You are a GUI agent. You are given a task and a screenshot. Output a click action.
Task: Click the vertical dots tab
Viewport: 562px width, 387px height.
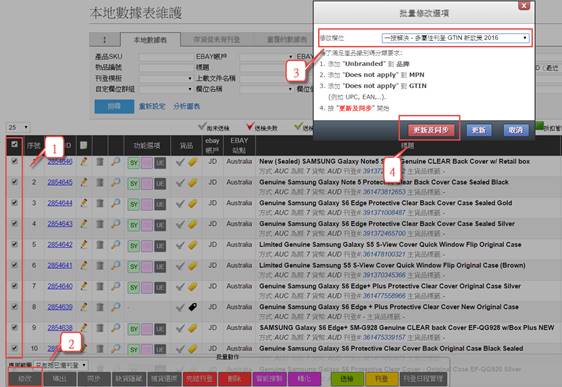[105, 40]
